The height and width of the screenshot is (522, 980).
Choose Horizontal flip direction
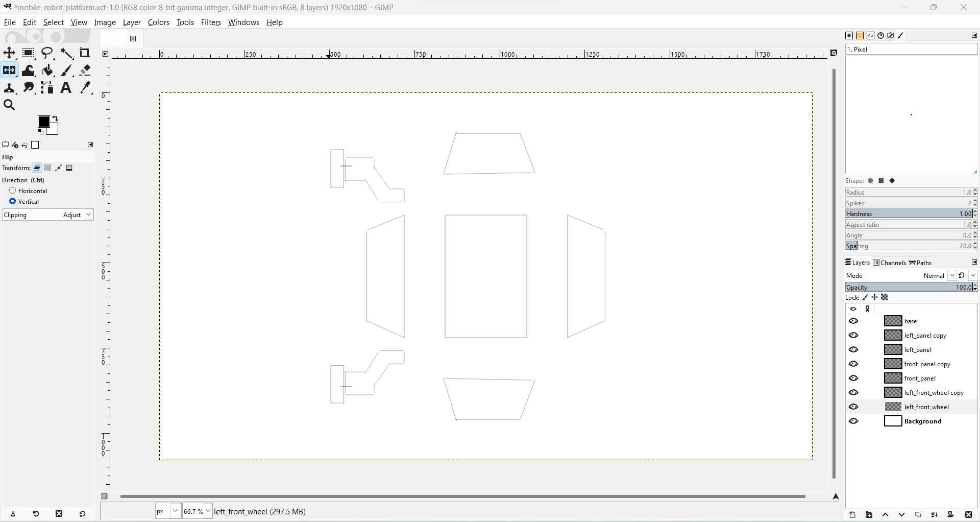(13, 191)
